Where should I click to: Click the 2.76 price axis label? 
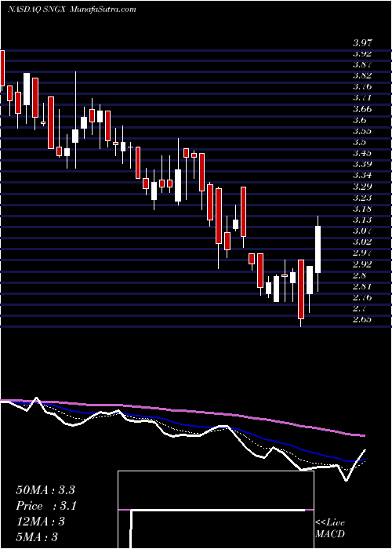tap(362, 298)
